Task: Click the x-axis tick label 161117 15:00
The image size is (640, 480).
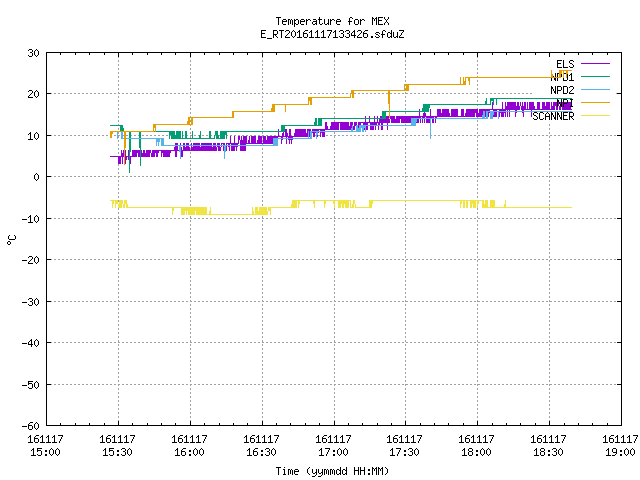Action: point(45,446)
